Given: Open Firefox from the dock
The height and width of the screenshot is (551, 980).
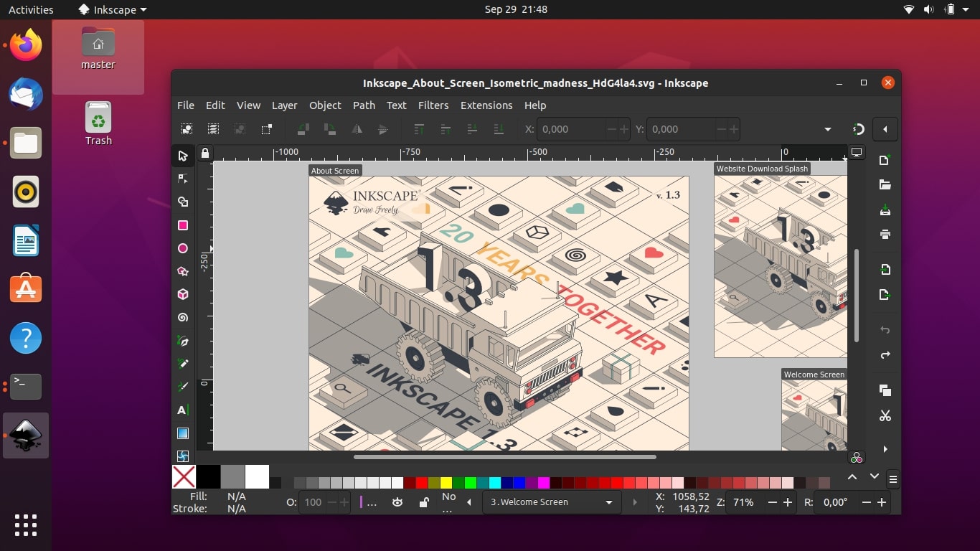Looking at the screenshot, I should pos(26,45).
